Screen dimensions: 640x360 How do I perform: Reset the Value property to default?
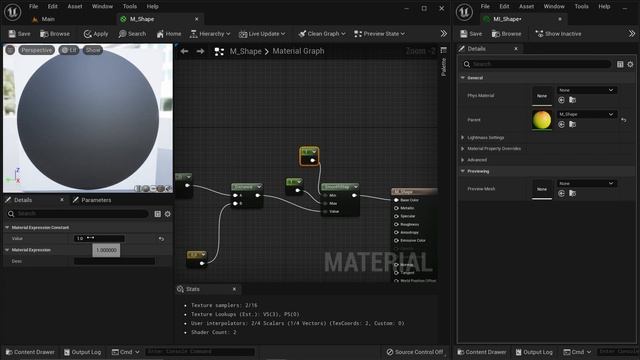(162, 239)
